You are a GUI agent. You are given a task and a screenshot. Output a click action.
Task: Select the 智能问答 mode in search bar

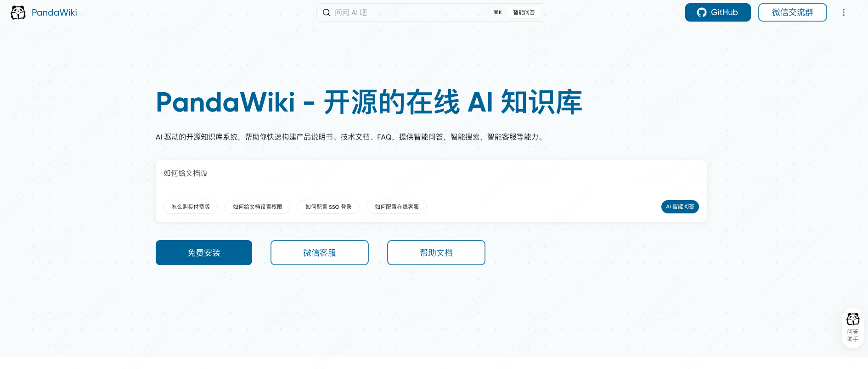pos(524,12)
